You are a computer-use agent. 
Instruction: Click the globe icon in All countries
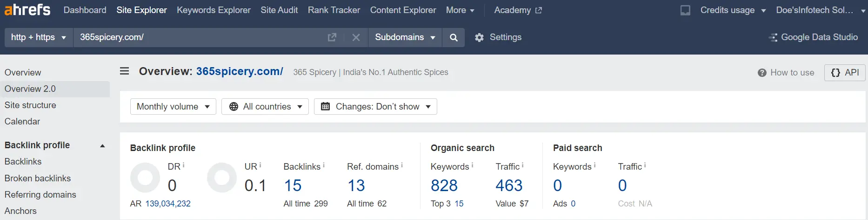point(234,106)
